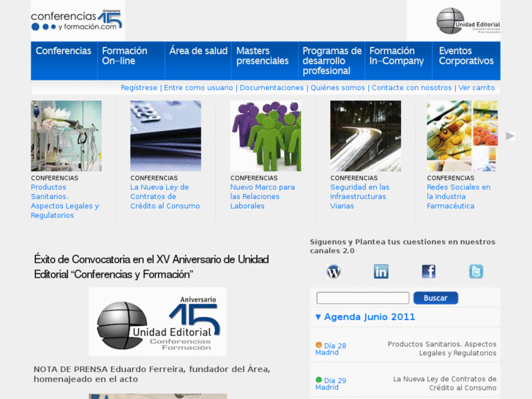The image size is (532, 399).
Task: Open agenda entry Crédito al Consumo
Action: 444,383
